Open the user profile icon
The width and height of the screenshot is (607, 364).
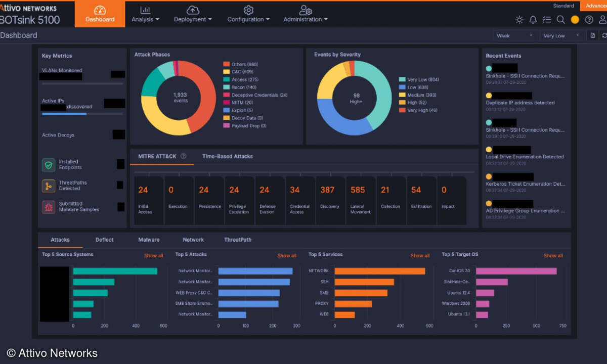pyautogui.click(x=603, y=20)
